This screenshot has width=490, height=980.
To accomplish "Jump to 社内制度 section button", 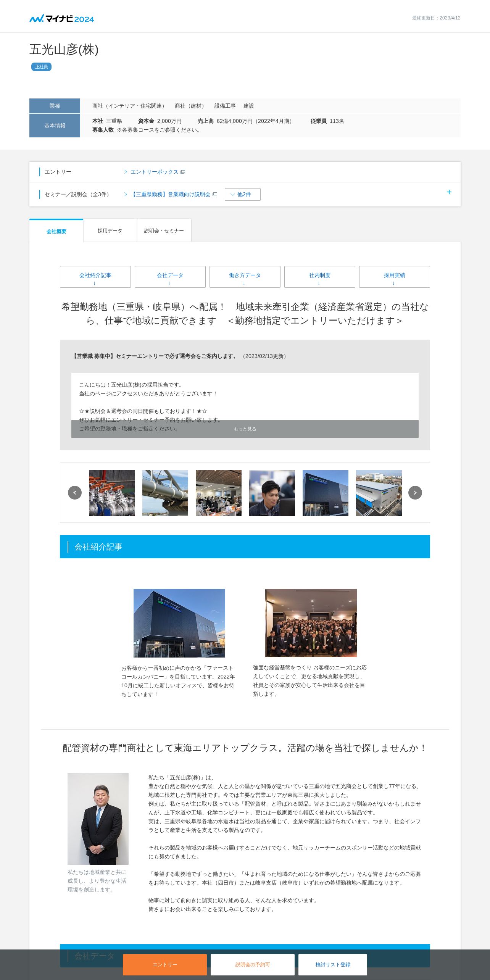I will click(x=320, y=277).
